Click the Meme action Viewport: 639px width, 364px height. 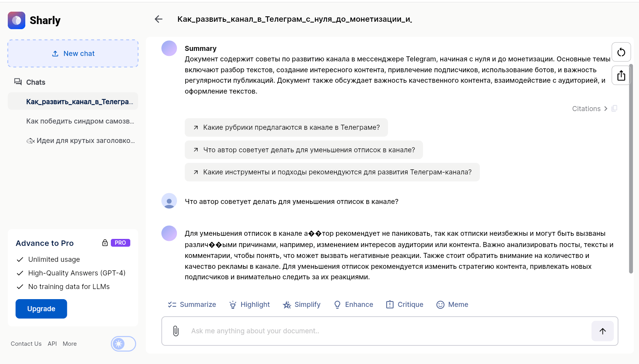[452, 305]
